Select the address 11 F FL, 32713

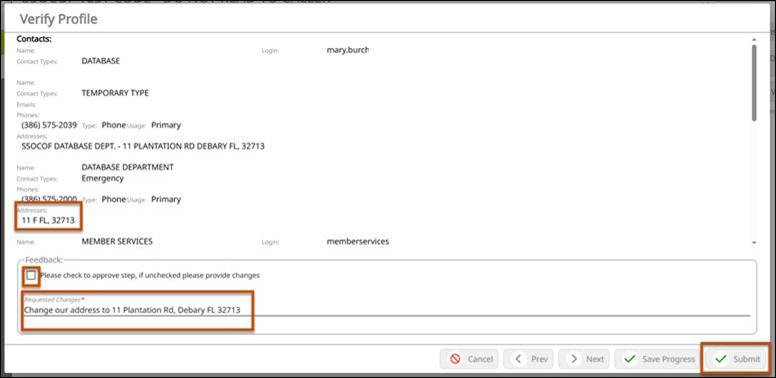point(48,221)
